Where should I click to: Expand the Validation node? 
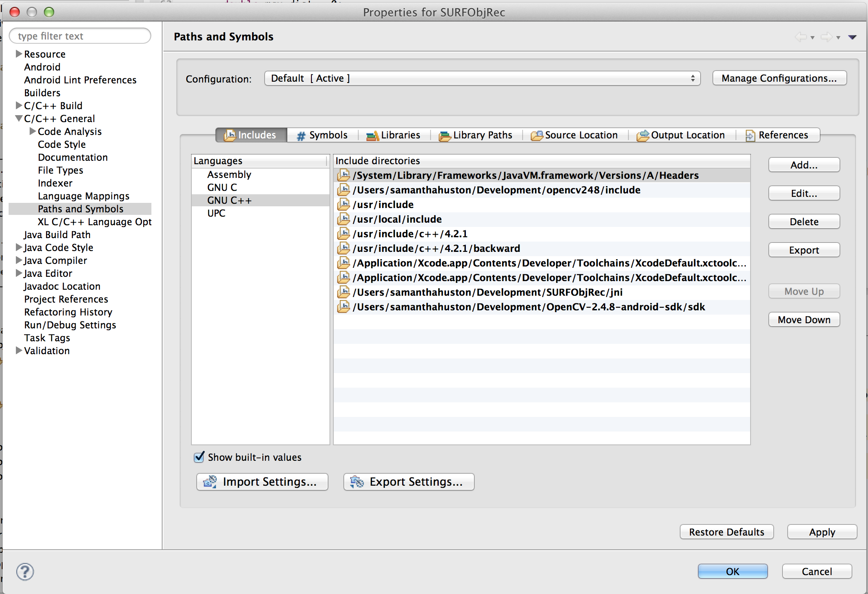[x=19, y=350]
